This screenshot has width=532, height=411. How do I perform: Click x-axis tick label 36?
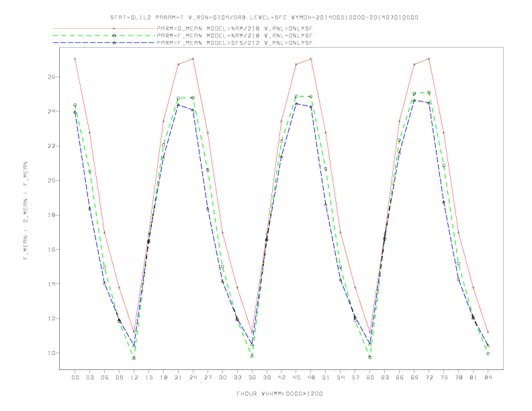point(252,377)
